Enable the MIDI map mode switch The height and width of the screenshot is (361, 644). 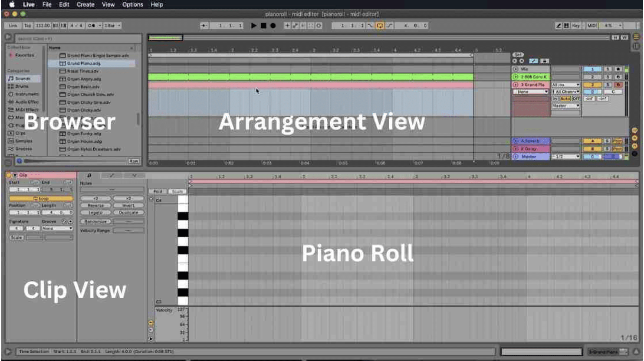click(x=592, y=26)
